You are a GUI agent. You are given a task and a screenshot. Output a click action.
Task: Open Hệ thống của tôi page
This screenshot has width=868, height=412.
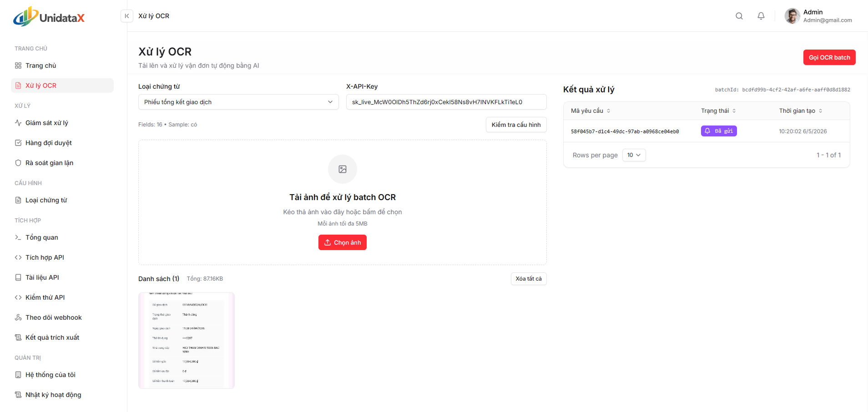(62, 375)
